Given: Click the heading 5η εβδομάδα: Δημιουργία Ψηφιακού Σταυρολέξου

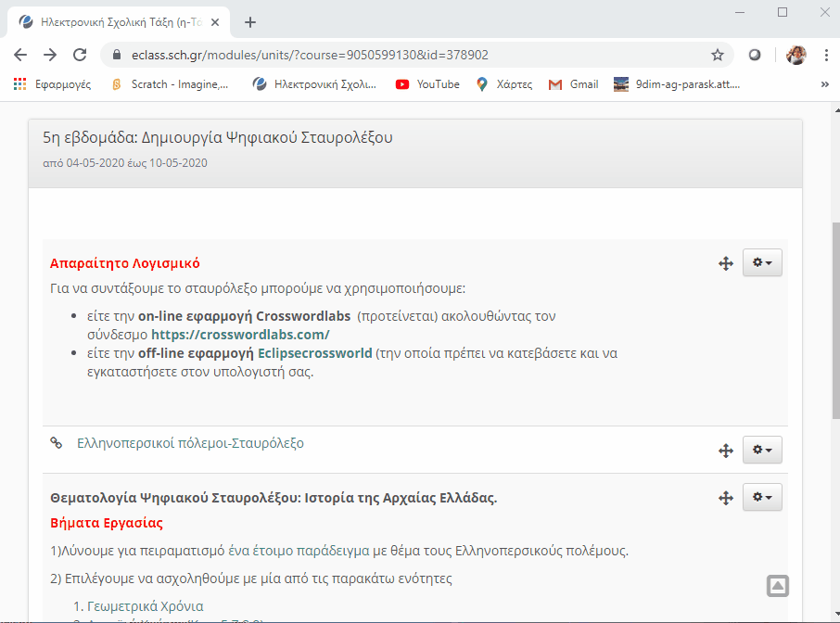Looking at the screenshot, I should point(218,137).
